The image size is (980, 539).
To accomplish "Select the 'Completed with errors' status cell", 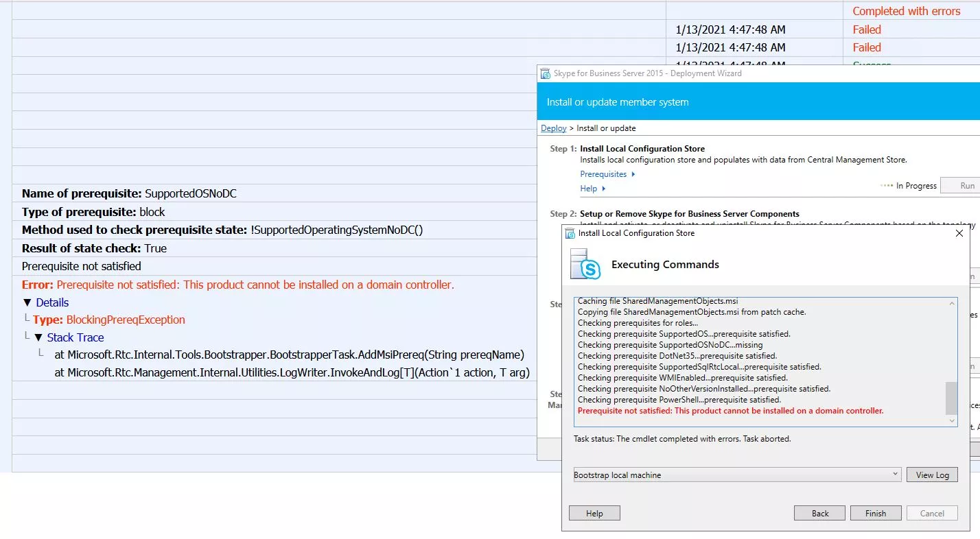I will (906, 11).
